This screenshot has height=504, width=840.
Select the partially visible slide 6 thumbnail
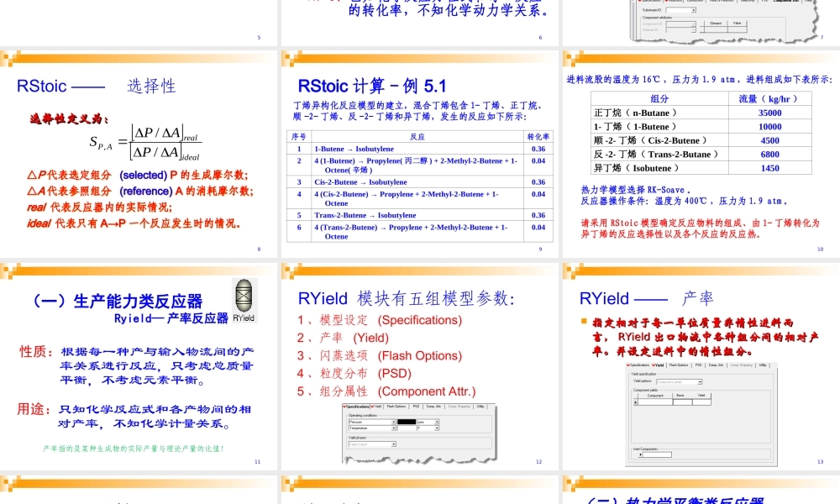coord(420,22)
